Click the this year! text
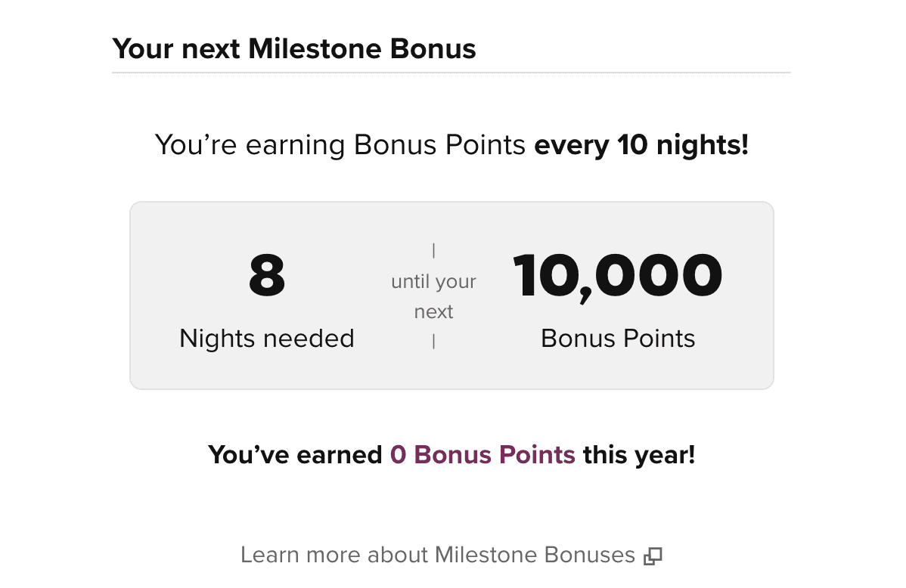Viewport: 906px width, 588px height. click(x=639, y=454)
